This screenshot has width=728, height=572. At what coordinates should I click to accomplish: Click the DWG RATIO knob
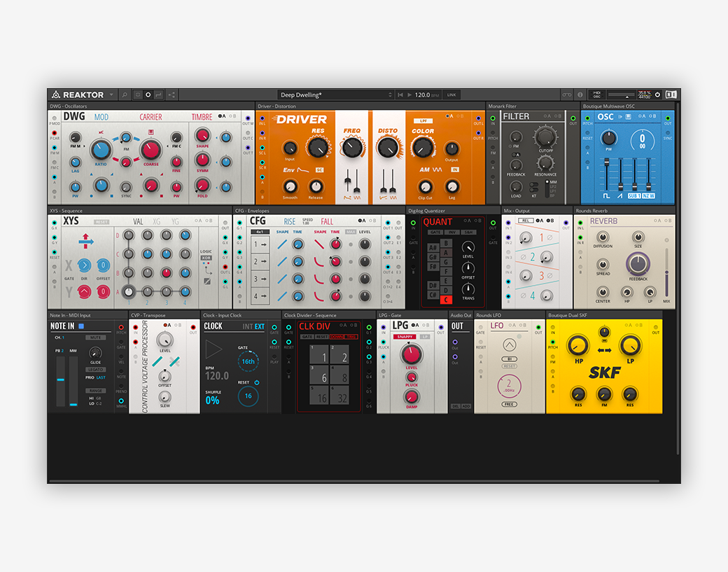(x=101, y=150)
